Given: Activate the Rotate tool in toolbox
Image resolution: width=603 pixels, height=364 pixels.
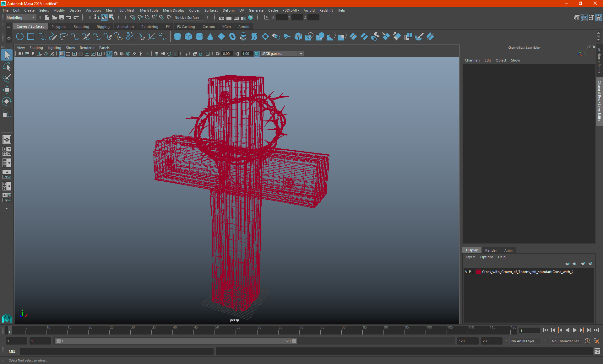Looking at the screenshot, I should 7,101.
